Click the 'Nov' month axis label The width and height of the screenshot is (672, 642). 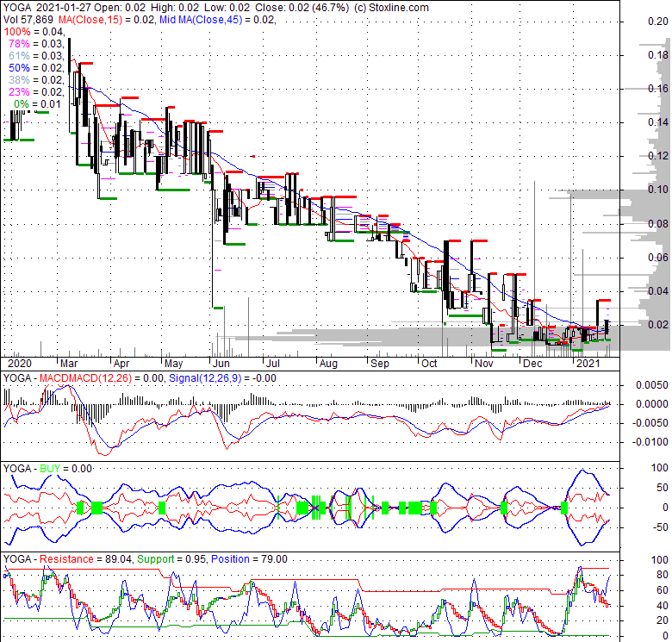[x=484, y=364]
